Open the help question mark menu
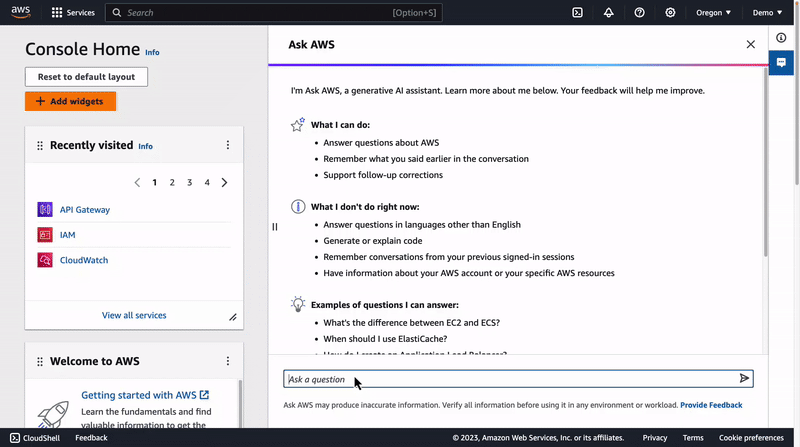800x447 pixels. pos(639,13)
